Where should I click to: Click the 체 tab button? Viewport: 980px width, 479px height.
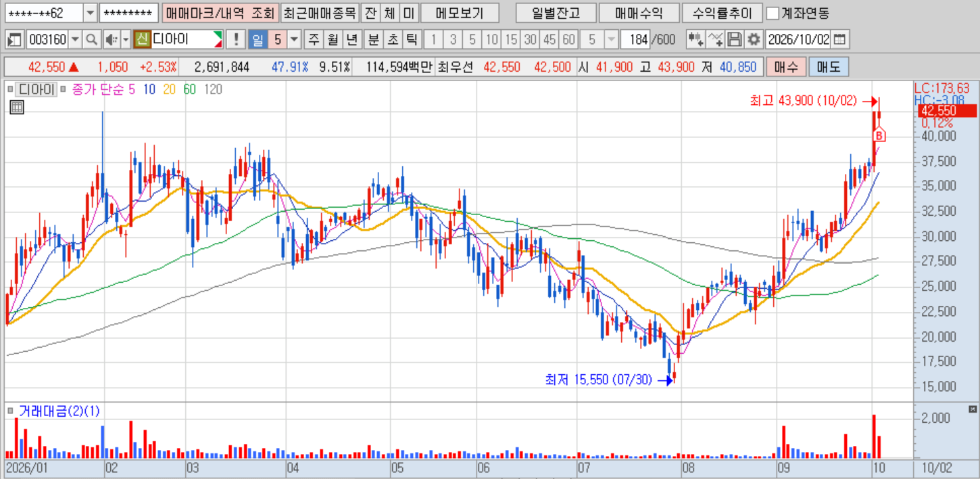(x=389, y=13)
